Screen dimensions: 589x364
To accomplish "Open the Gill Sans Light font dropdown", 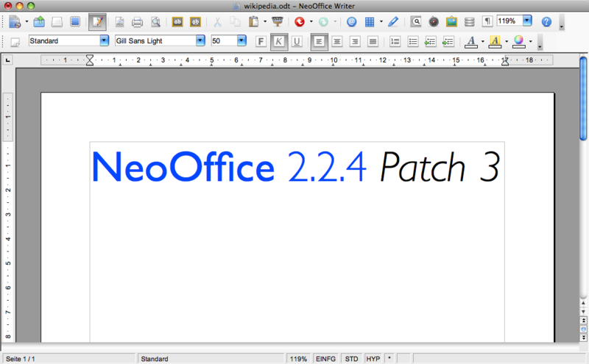I will (200, 40).
